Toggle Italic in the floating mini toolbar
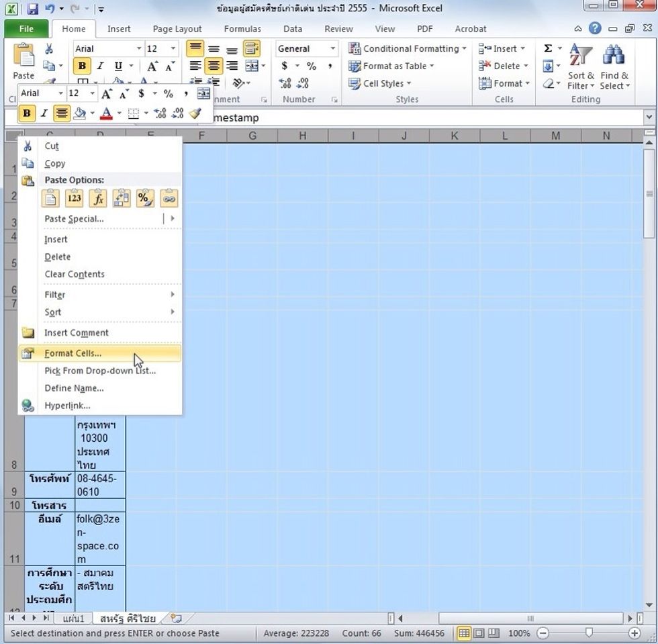 [44, 113]
